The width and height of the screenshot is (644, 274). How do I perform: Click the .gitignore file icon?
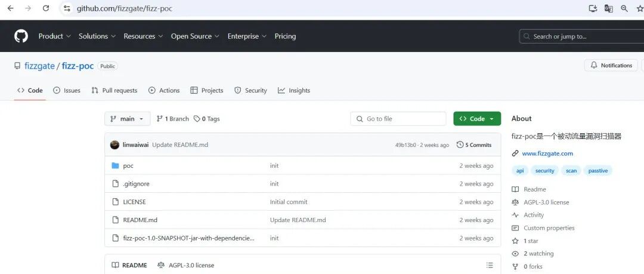pos(116,183)
